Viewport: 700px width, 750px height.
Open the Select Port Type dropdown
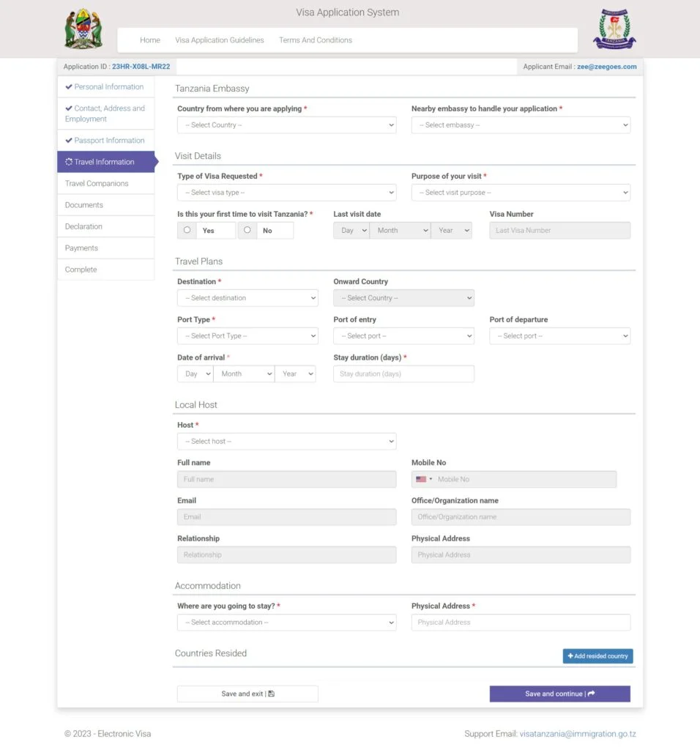[x=247, y=336]
